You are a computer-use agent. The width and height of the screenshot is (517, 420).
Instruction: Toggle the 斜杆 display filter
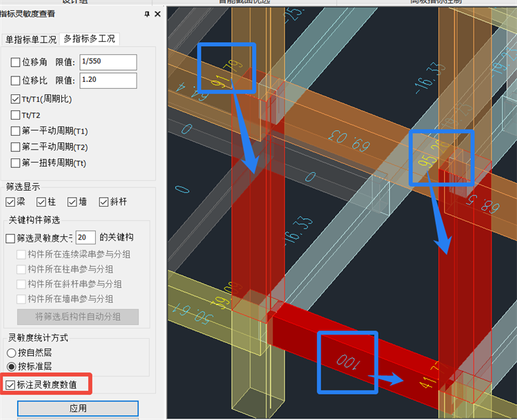tap(104, 202)
